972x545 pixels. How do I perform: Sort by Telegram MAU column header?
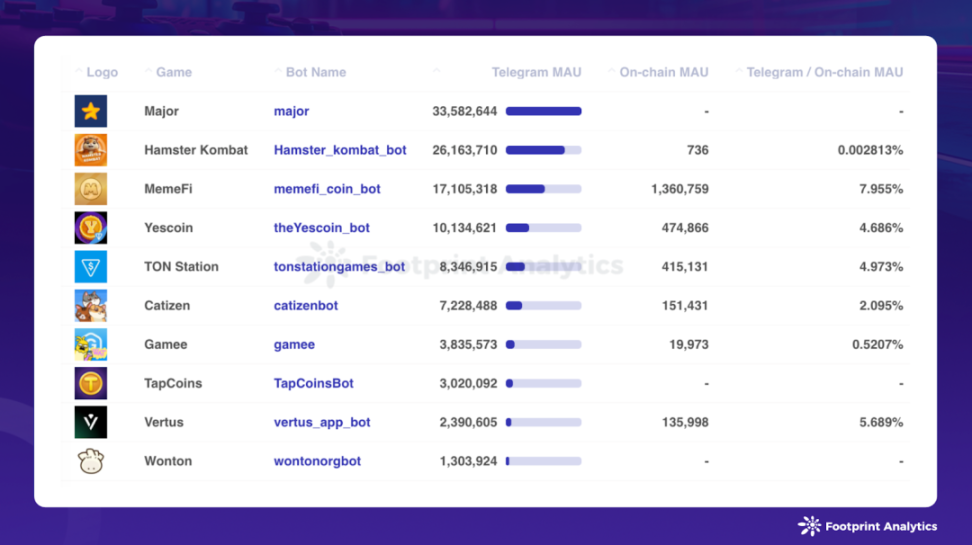pos(536,72)
